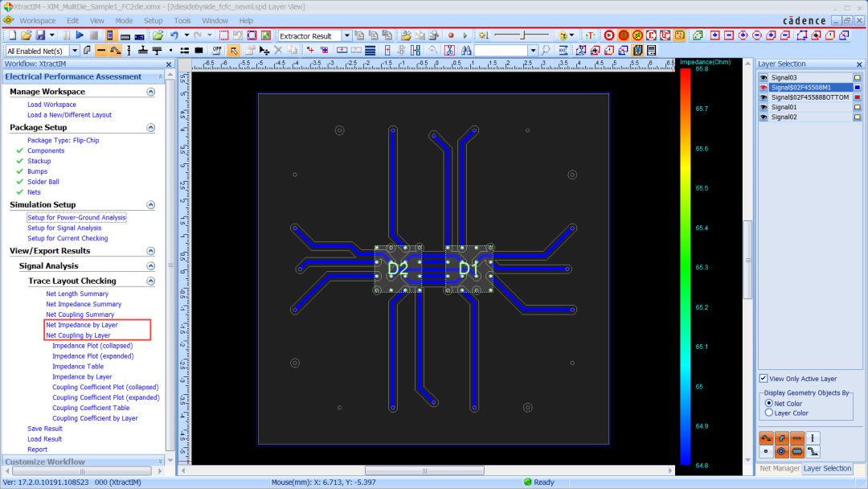Collapse the View/Export Results section

[150, 251]
